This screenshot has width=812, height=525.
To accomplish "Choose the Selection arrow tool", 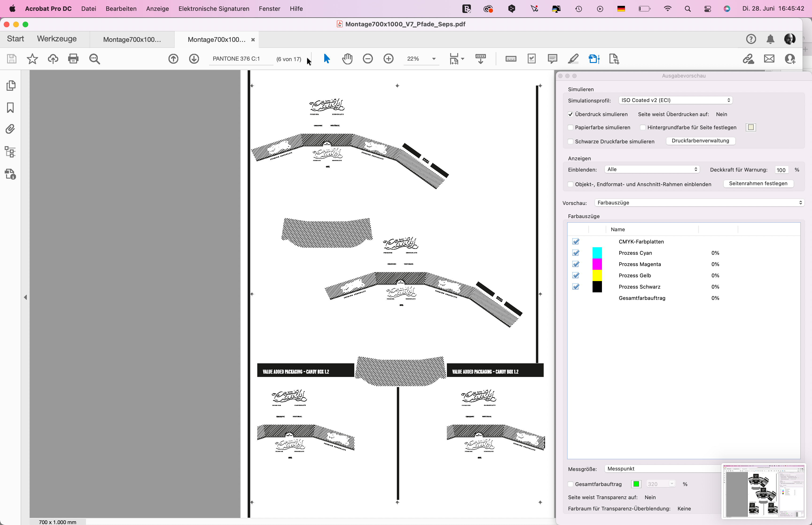I will pyautogui.click(x=326, y=59).
